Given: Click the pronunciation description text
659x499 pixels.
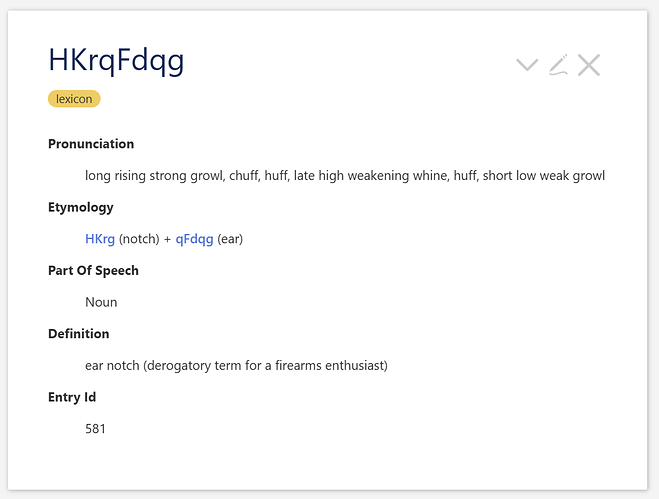Looking at the screenshot, I should (345, 175).
